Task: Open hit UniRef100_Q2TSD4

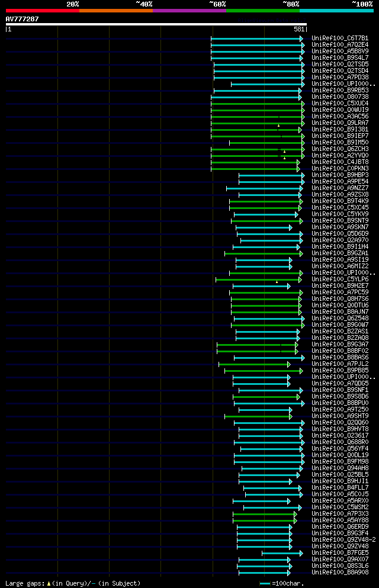Action: 340,71
